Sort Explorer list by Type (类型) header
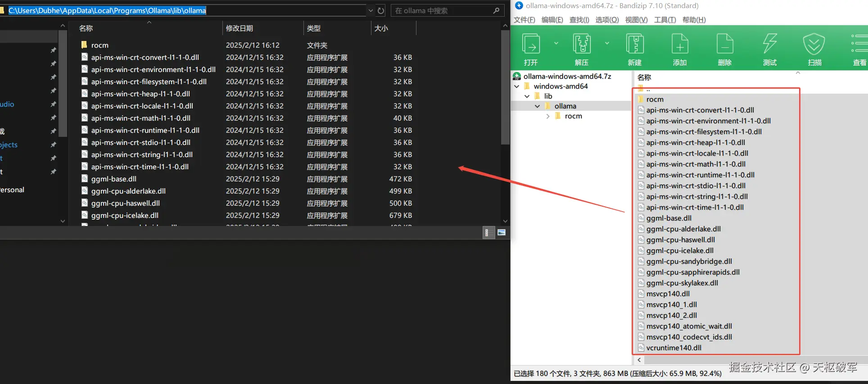Viewport: 868px width, 384px height. (x=337, y=28)
